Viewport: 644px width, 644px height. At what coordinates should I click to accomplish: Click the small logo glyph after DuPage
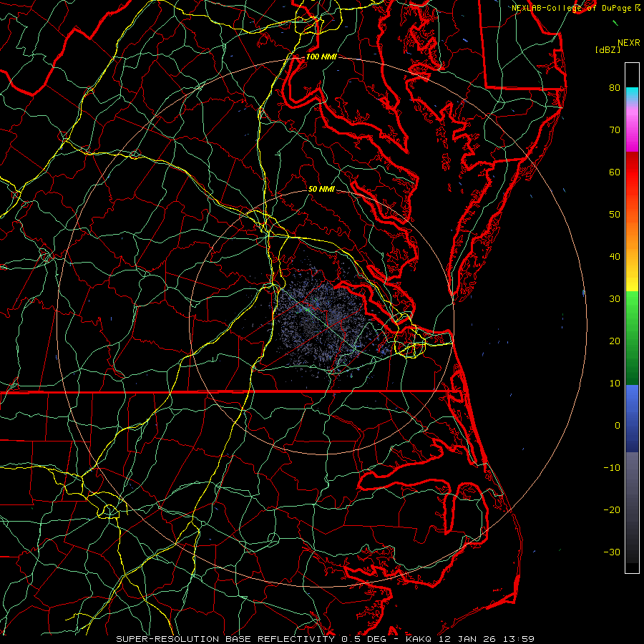(637, 8)
